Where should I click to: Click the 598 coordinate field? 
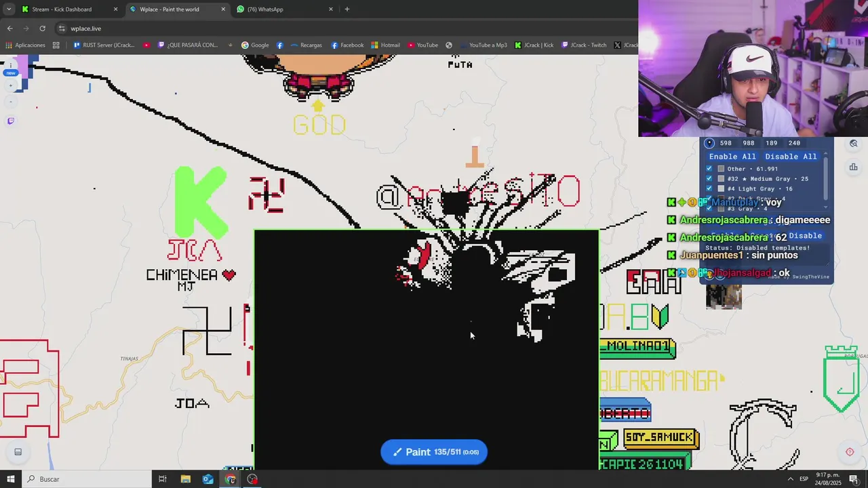point(726,143)
